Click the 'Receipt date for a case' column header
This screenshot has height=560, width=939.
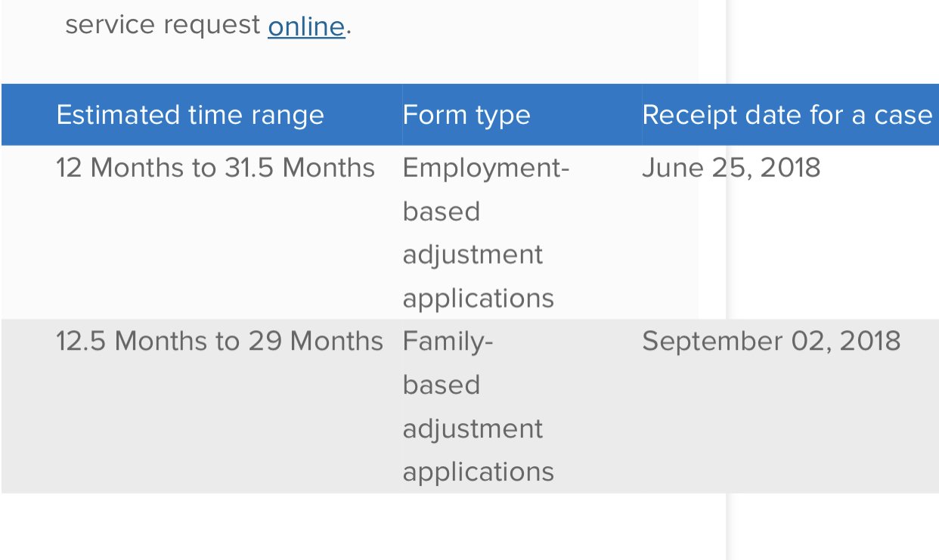pos(787,115)
